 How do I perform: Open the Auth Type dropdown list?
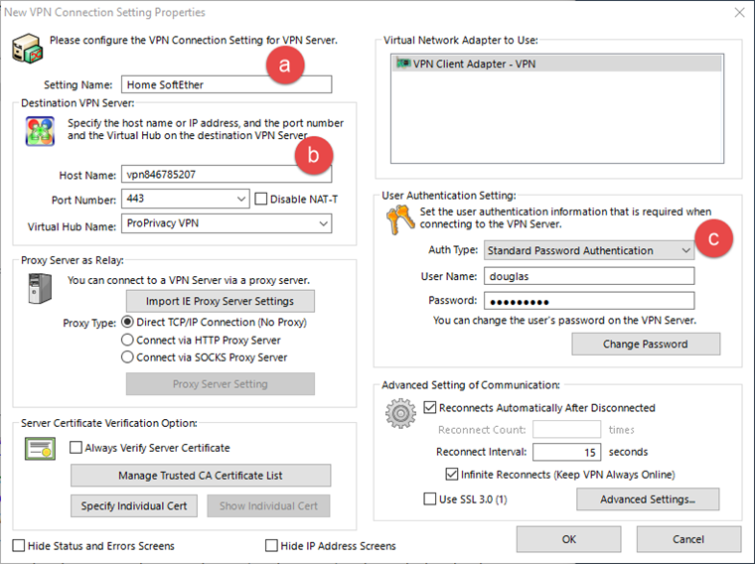click(x=684, y=250)
